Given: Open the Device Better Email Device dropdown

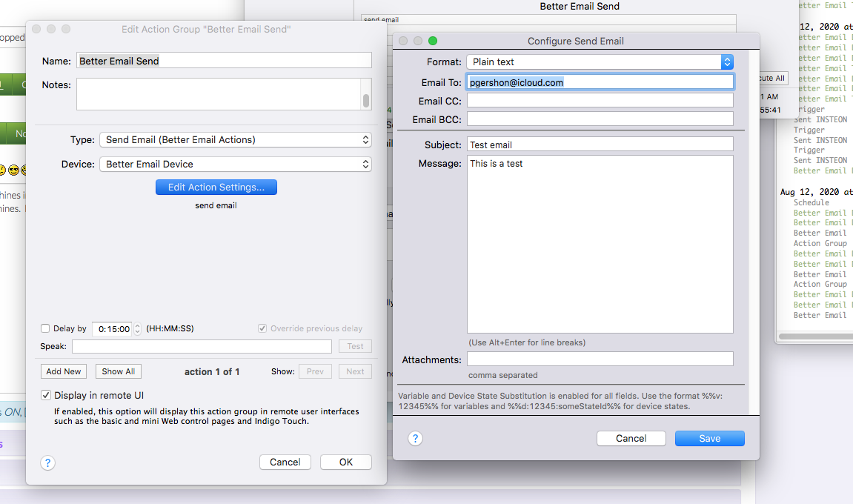Looking at the screenshot, I should [236, 165].
